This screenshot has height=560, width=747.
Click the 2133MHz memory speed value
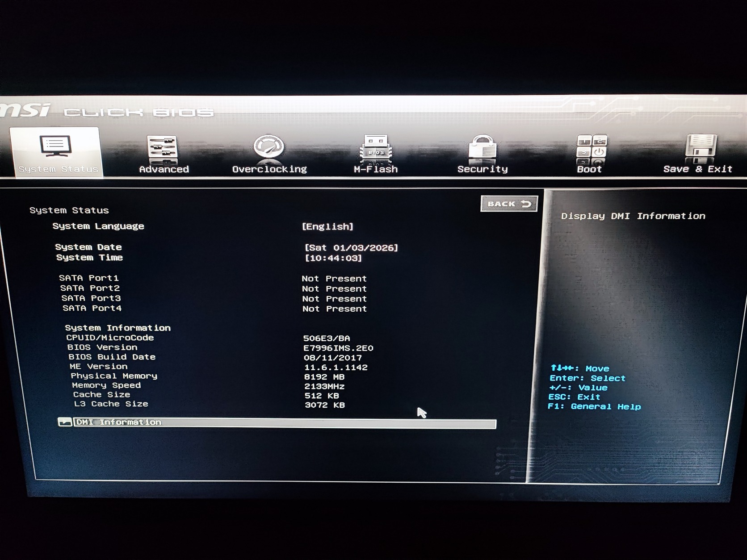coord(324,386)
